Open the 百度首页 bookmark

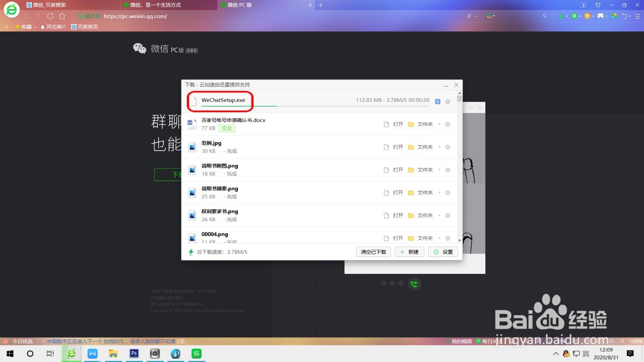[85, 27]
